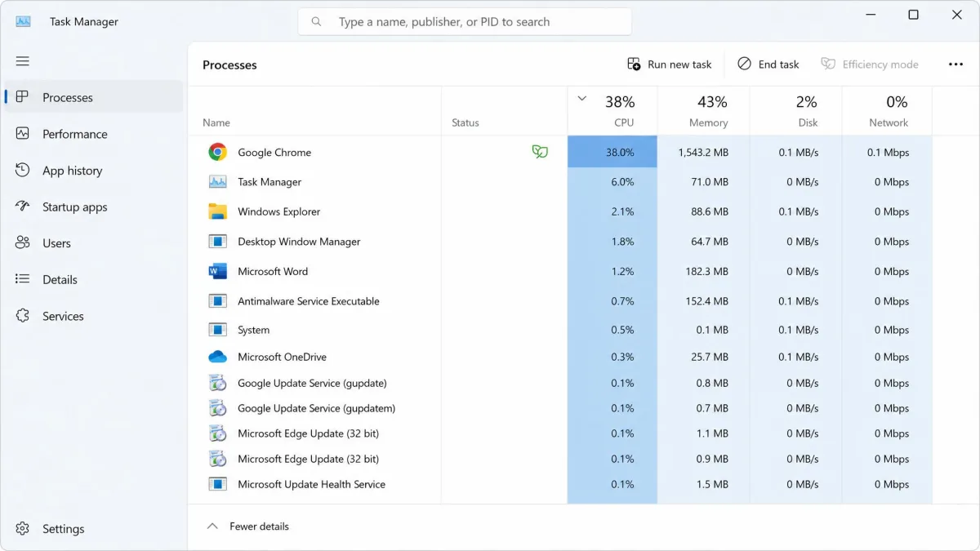Select the Microsoft Word process name
The height and width of the screenshot is (551, 980).
pos(273,271)
